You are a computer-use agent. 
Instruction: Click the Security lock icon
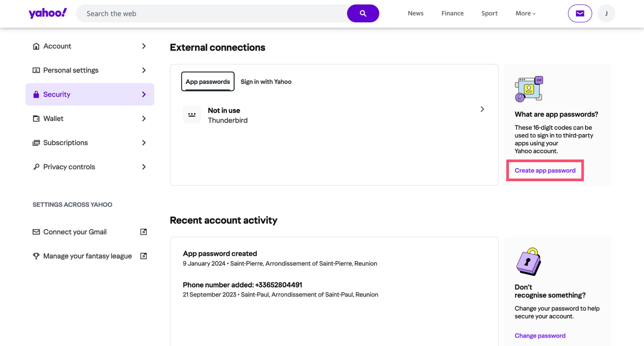click(x=36, y=95)
